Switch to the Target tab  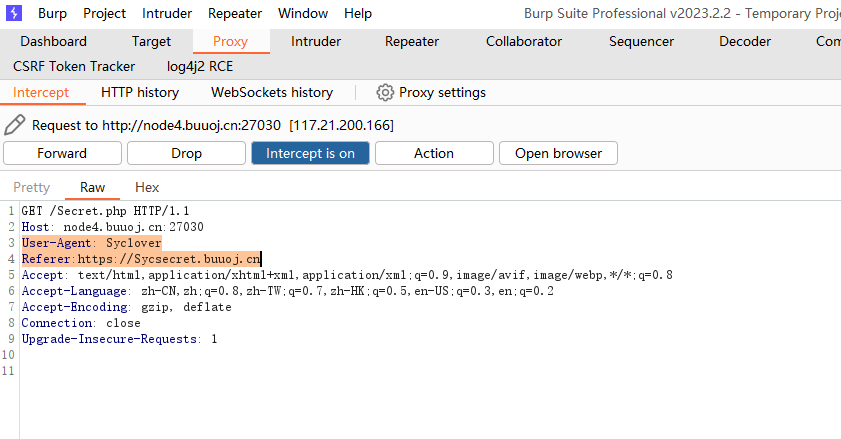[151, 41]
